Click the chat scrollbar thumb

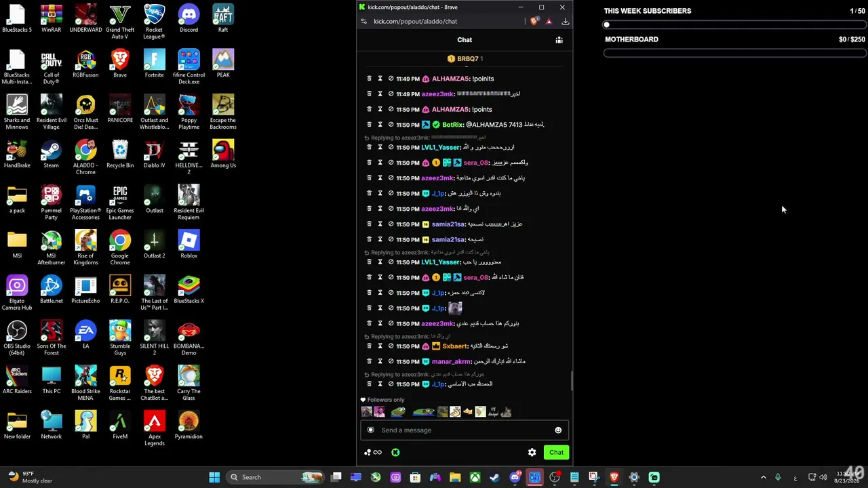coord(571,381)
